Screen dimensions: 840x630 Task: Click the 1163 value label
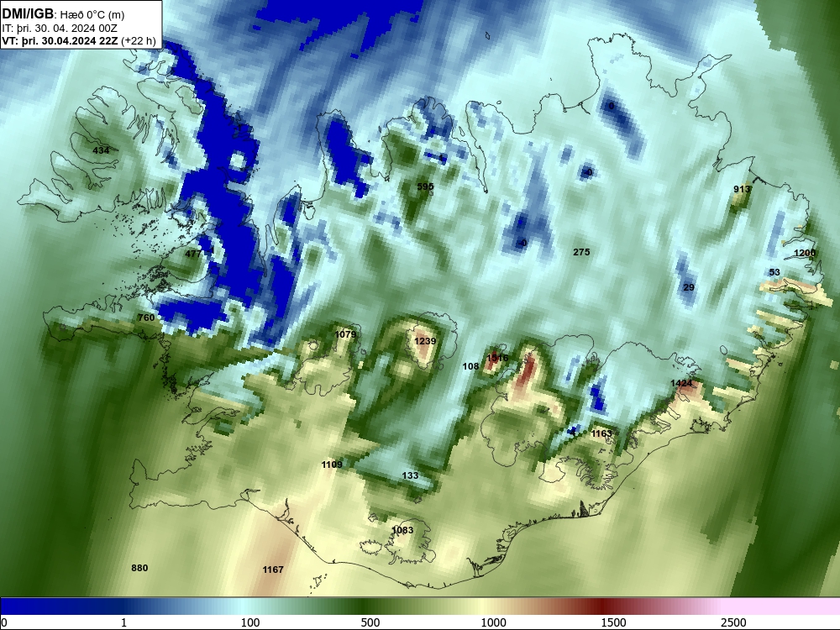pyautogui.click(x=601, y=433)
